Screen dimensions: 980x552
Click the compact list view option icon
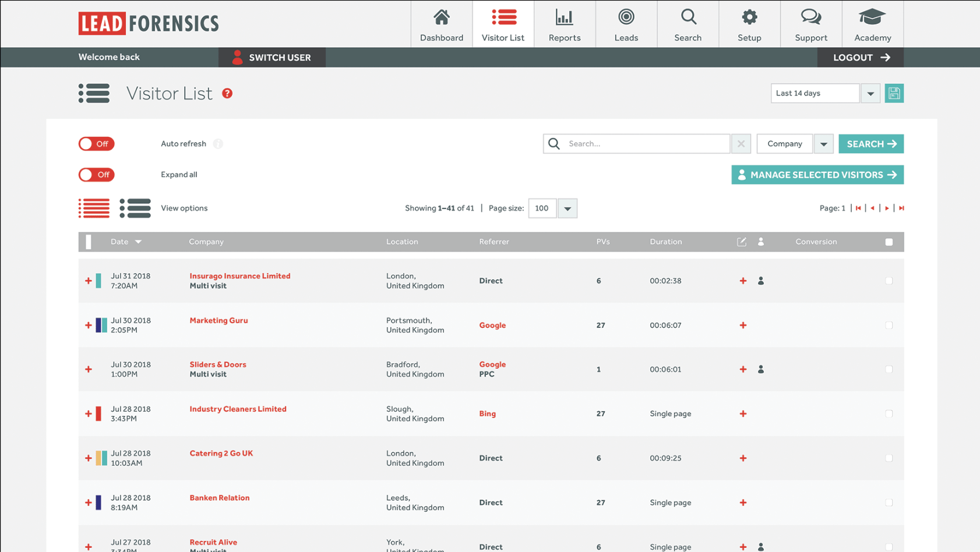click(x=94, y=208)
